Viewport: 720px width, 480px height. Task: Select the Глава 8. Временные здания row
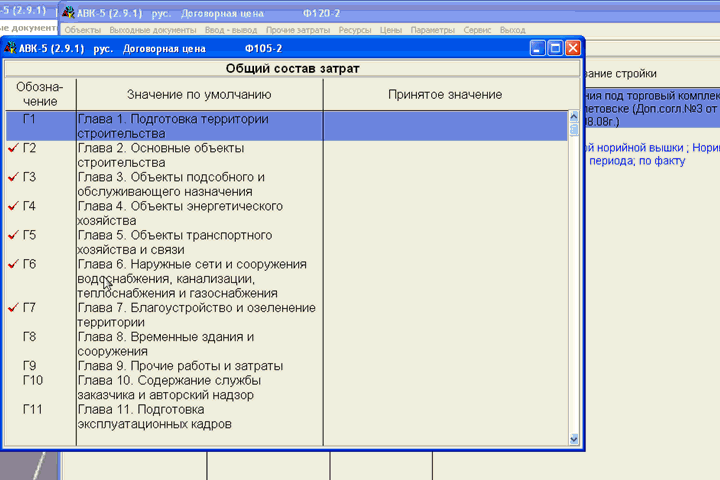199,344
